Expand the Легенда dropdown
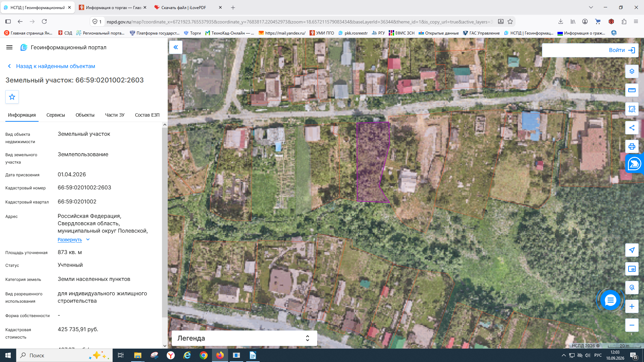 click(x=244, y=338)
